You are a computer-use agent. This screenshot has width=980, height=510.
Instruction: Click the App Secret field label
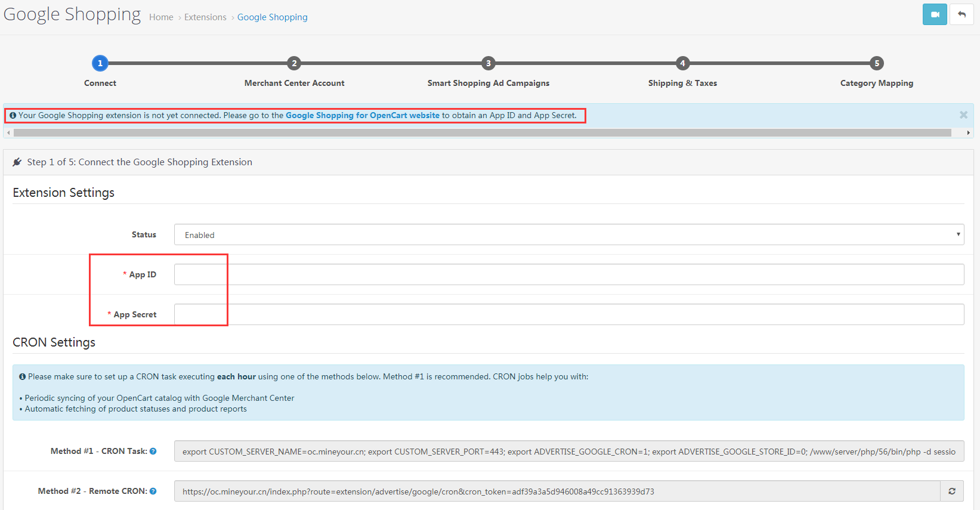point(135,314)
